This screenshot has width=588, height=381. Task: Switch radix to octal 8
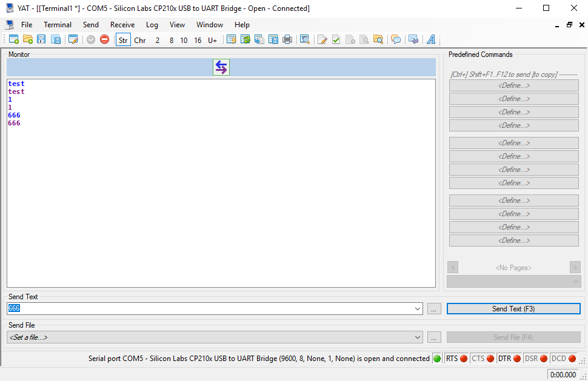[x=172, y=40]
